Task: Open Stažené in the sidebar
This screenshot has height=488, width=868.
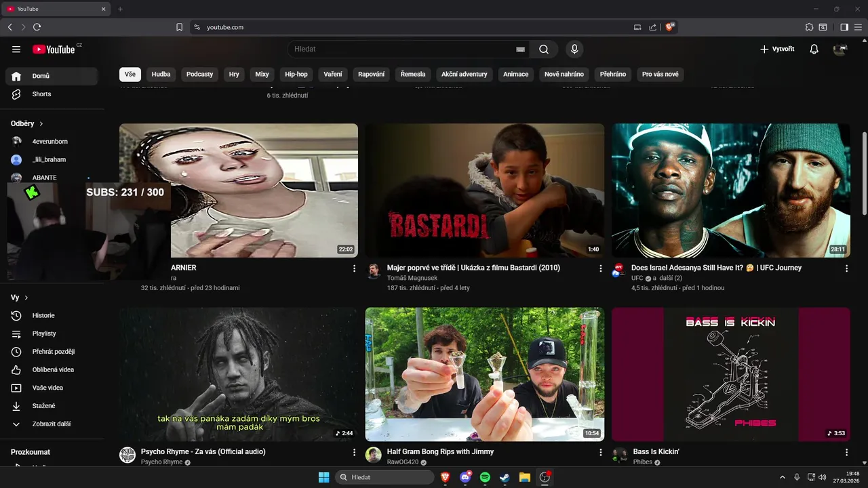Action: click(x=52, y=406)
